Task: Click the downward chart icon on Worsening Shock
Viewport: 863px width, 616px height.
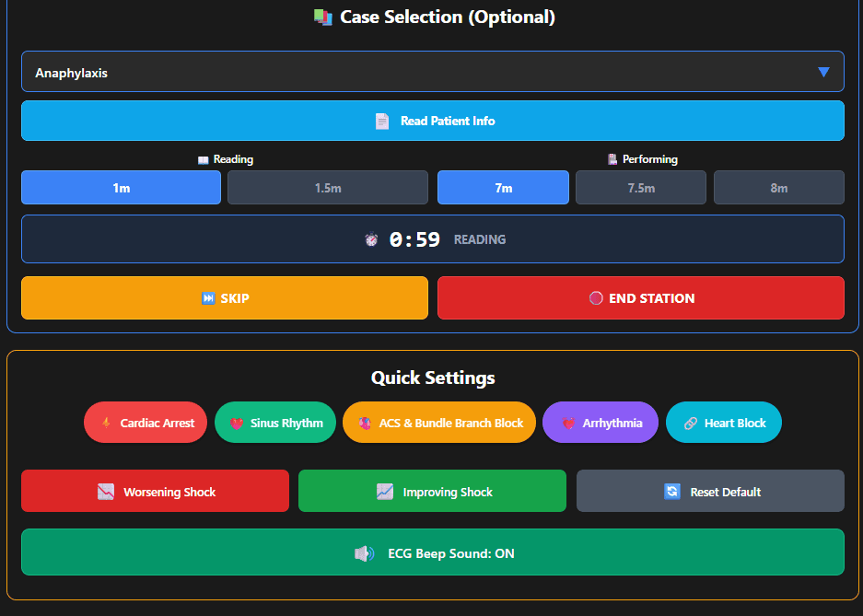Action: (x=104, y=491)
